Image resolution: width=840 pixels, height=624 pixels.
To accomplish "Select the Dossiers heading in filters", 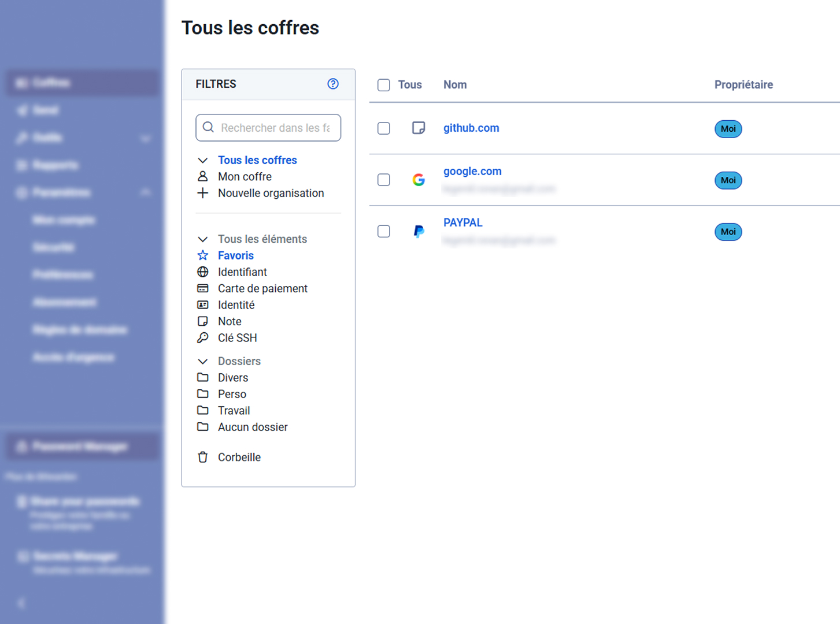I will (239, 361).
